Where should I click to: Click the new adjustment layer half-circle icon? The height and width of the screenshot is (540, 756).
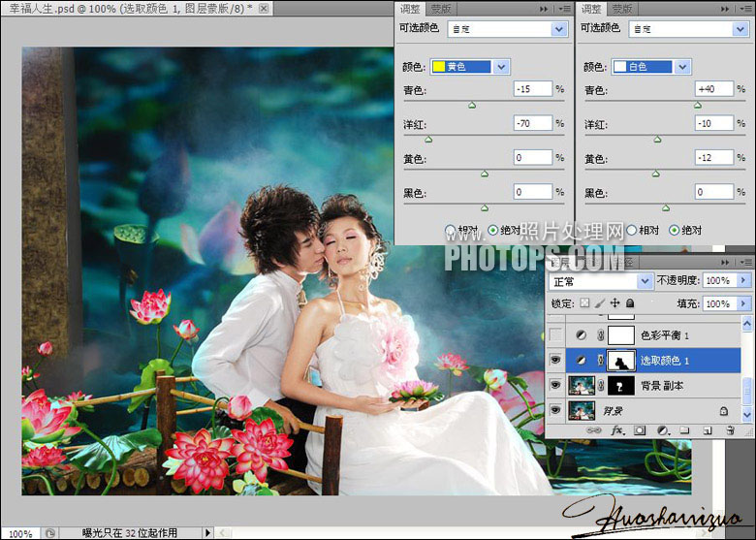[663, 430]
